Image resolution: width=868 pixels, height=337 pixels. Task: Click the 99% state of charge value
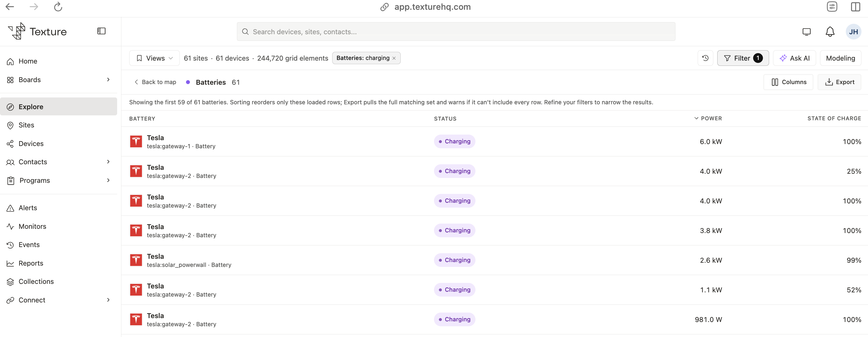(x=854, y=260)
